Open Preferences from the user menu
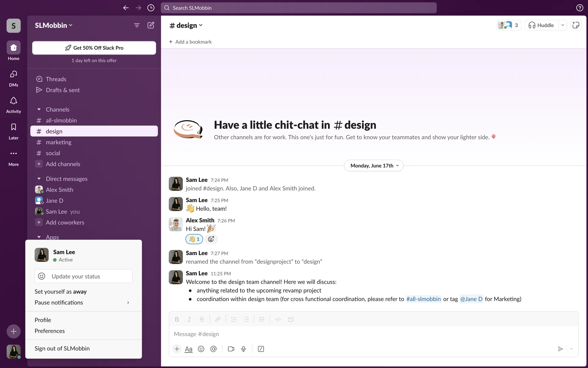 (50, 331)
